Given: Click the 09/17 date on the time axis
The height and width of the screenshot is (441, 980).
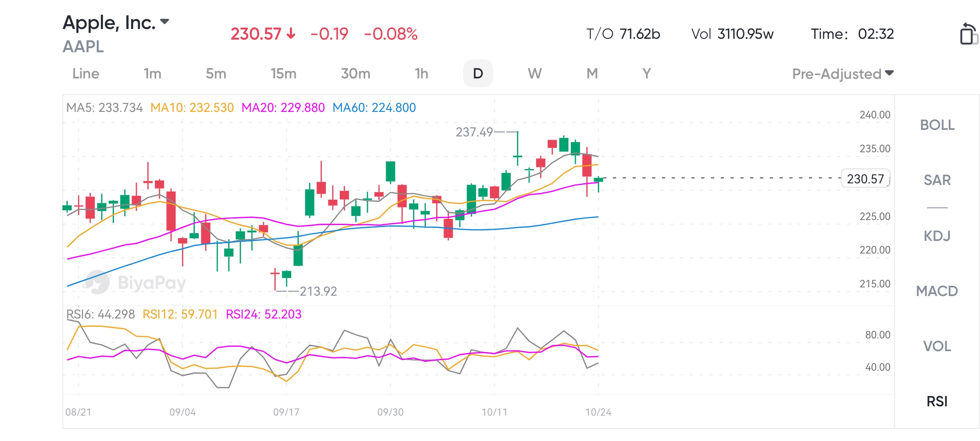Looking at the screenshot, I should 286,412.
